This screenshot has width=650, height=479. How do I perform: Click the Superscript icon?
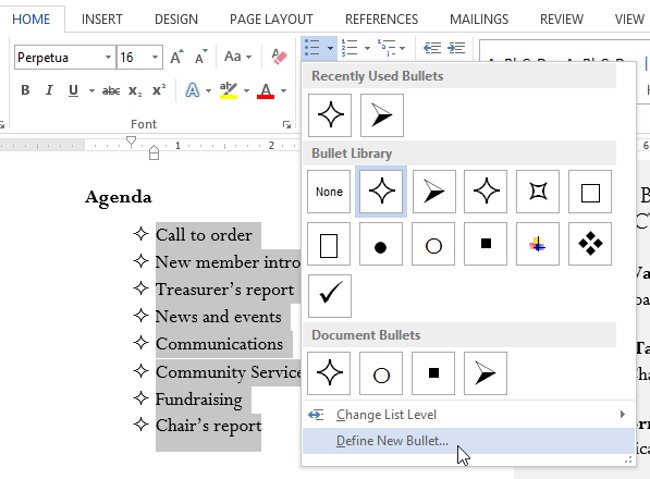pyautogui.click(x=158, y=91)
